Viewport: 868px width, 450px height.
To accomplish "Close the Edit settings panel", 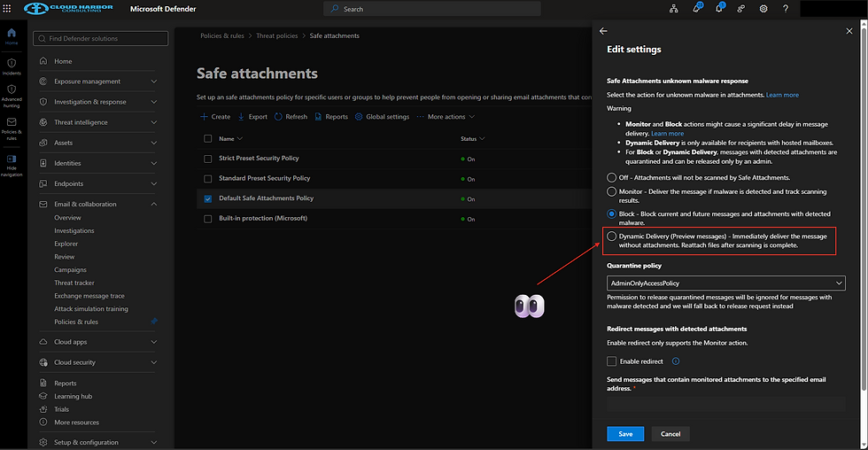I will pos(849,31).
